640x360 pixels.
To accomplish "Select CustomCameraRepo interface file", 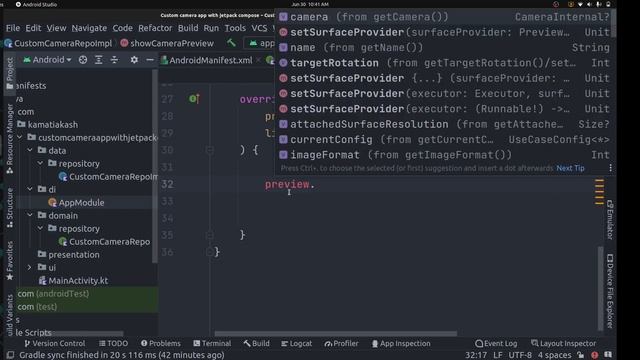I will 104,242.
